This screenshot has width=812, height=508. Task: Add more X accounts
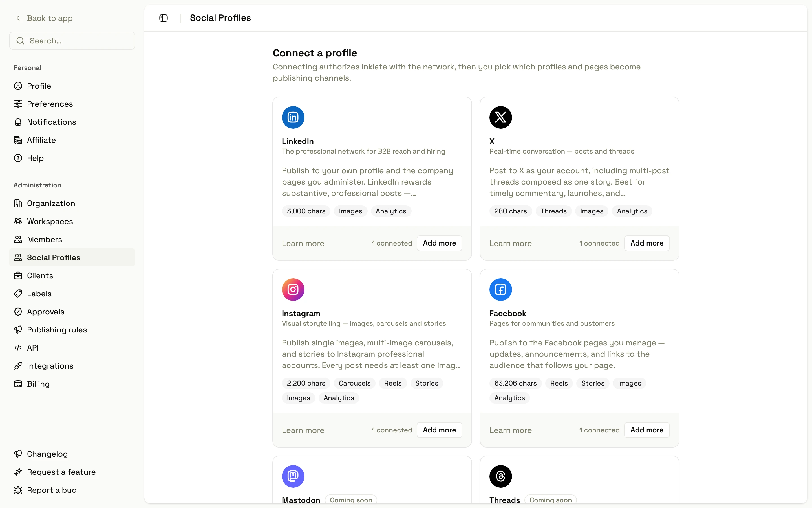pyautogui.click(x=646, y=243)
